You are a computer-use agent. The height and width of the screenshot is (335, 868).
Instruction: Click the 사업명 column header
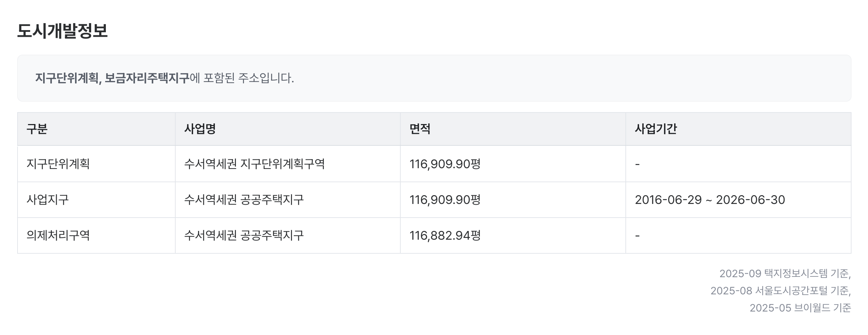(200, 129)
